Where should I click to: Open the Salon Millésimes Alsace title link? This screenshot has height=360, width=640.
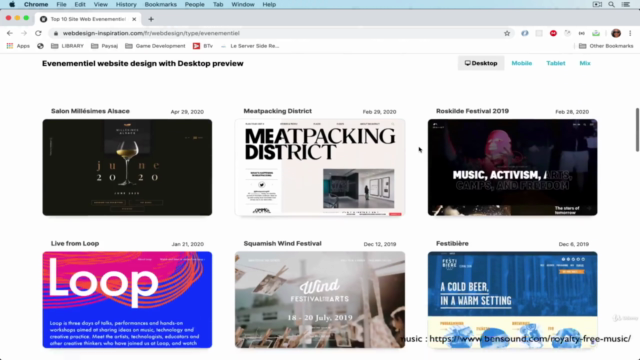[x=90, y=111]
